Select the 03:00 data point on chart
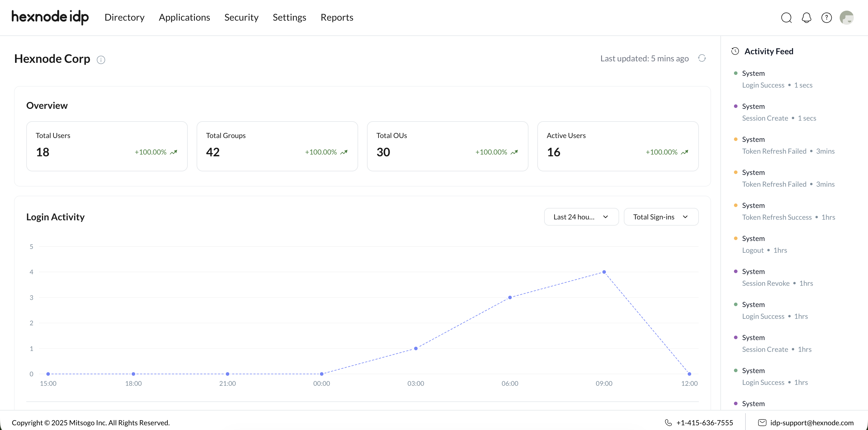Screen dimensions: 868x430 (416, 349)
